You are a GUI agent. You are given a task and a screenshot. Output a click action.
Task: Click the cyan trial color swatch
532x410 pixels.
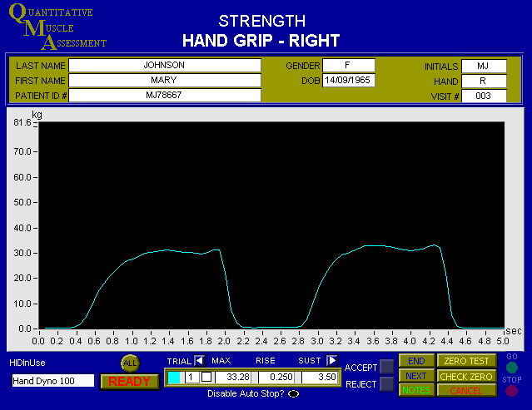coord(174,378)
